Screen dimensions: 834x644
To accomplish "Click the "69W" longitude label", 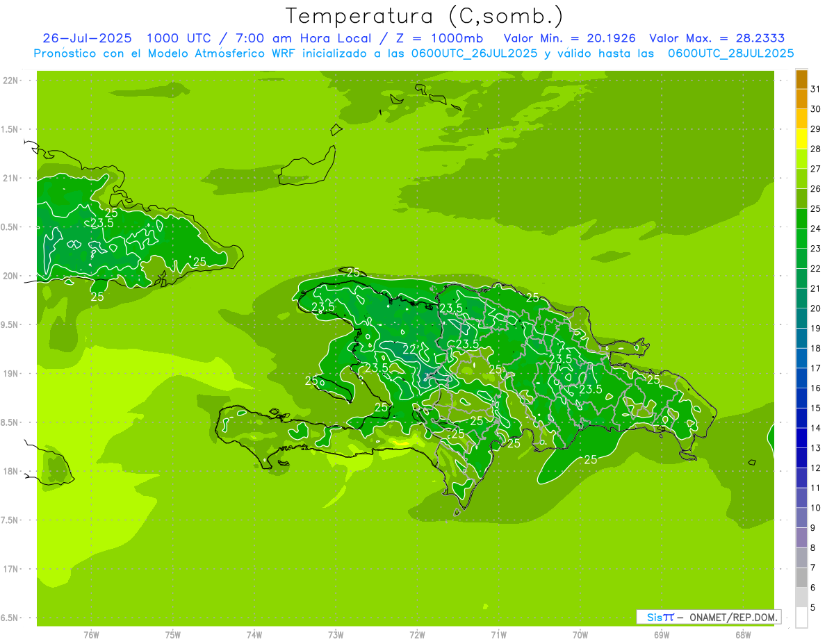I will [x=662, y=634].
